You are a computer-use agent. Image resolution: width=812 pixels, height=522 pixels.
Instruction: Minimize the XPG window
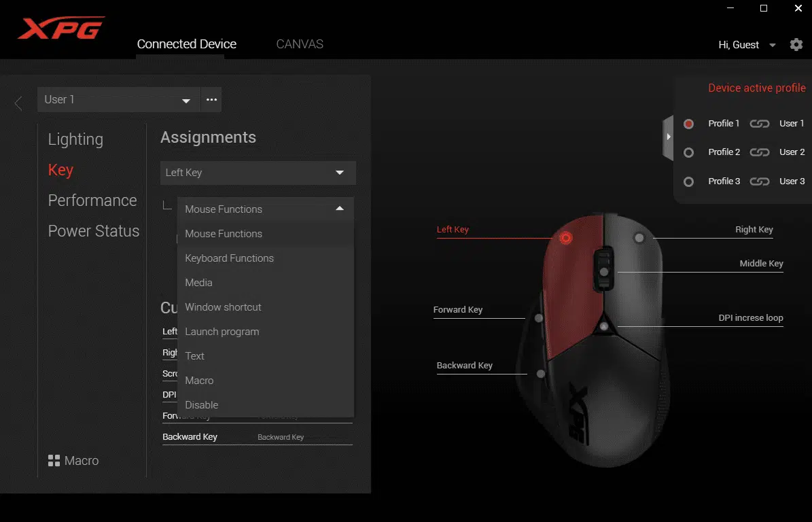click(x=730, y=7)
